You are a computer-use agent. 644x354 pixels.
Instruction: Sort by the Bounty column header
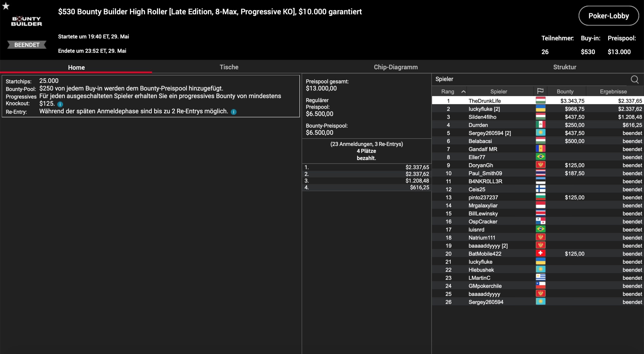(x=565, y=92)
